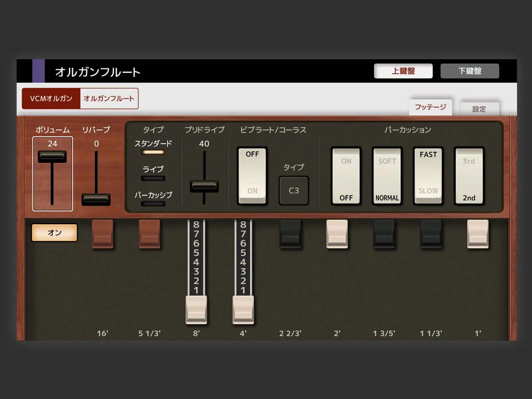The image size is (532, 399).
Task: Click the 2' white drawbar handle
Action: coord(337,234)
